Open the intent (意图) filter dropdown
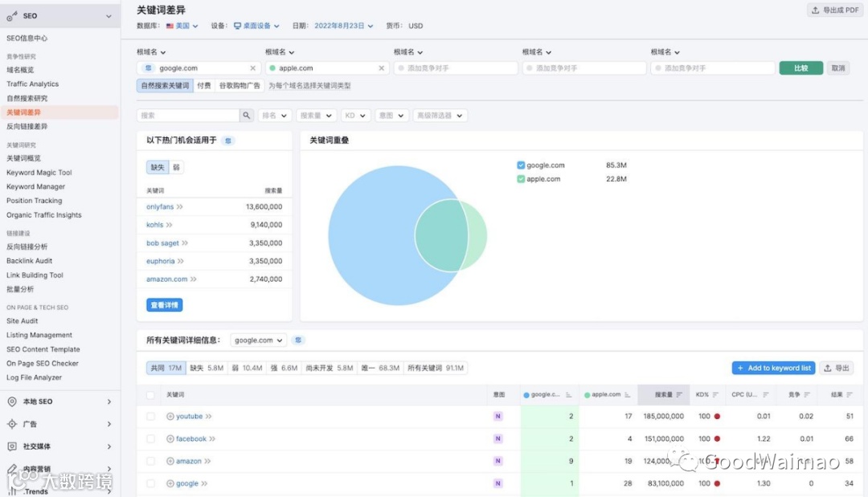This screenshot has width=868, height=497. pos(391,115)
